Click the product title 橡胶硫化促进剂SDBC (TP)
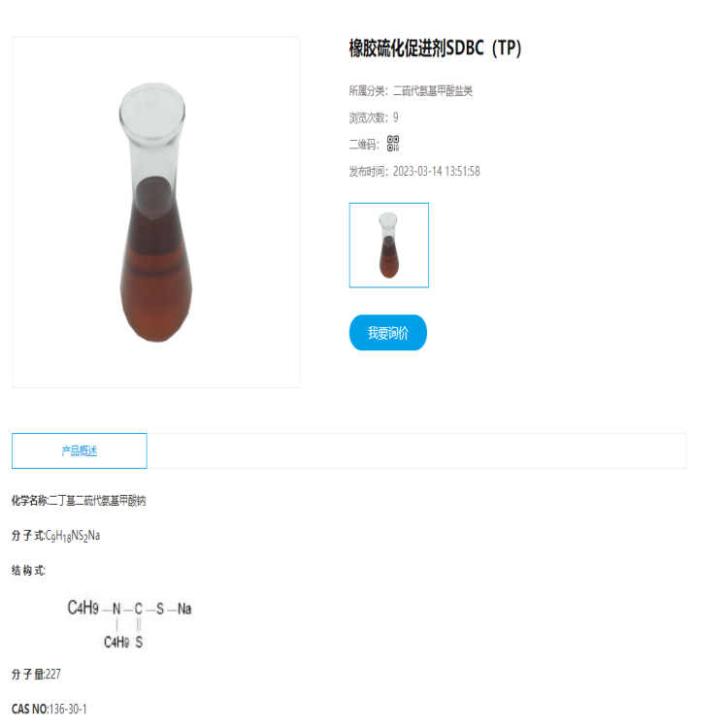728x728 pixels. point(435,49)
